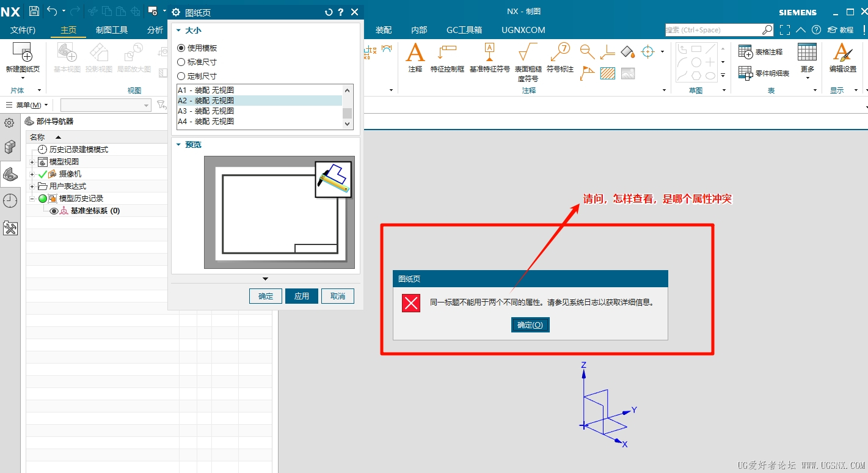Click OK (确定) in the error dialog
This screenshot has width=868, height=473.
(x=530, y=325)
